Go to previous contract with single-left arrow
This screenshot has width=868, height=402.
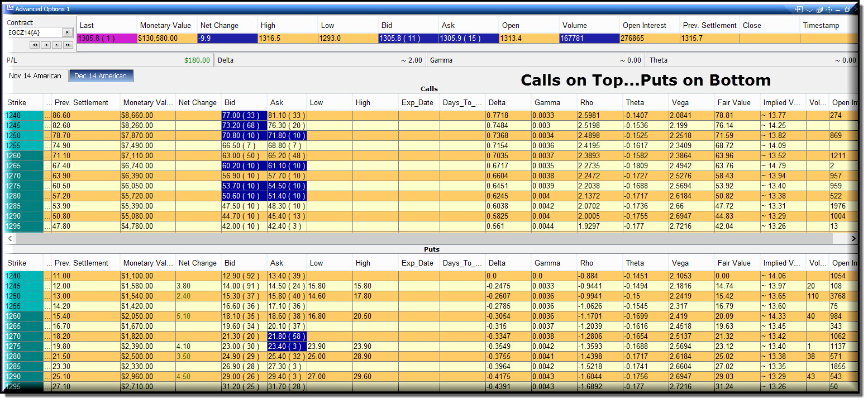(x=46, y=45)
